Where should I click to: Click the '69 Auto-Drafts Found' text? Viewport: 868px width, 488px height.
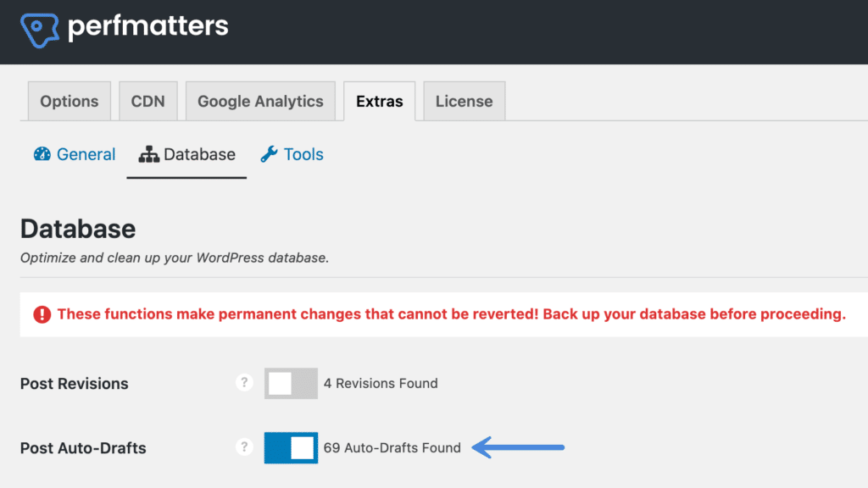click(392, 447)
